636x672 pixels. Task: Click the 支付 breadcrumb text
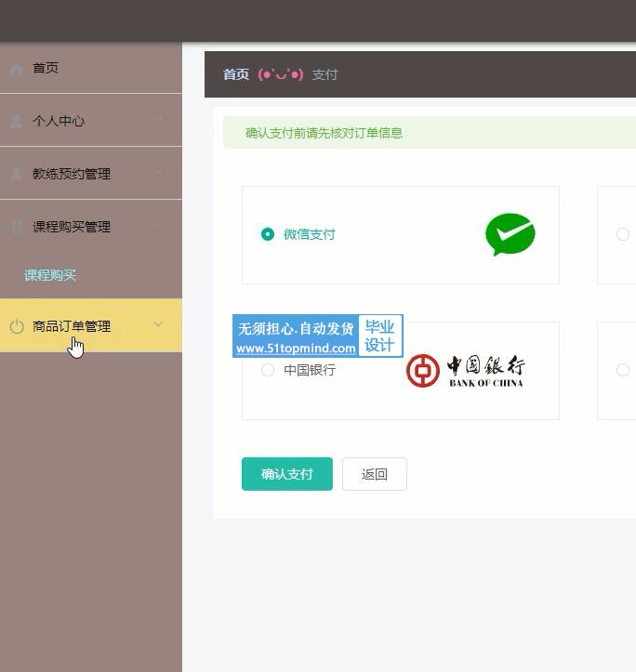(x=325, y=74)
